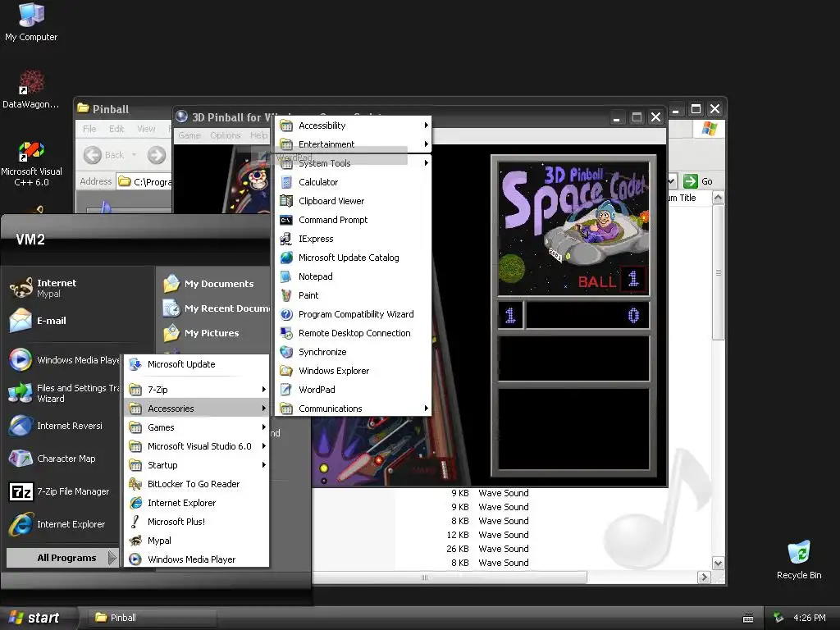Start the Program Compatibility Wizard
This screenshot has height=630, width=840.
coord(354,314)
